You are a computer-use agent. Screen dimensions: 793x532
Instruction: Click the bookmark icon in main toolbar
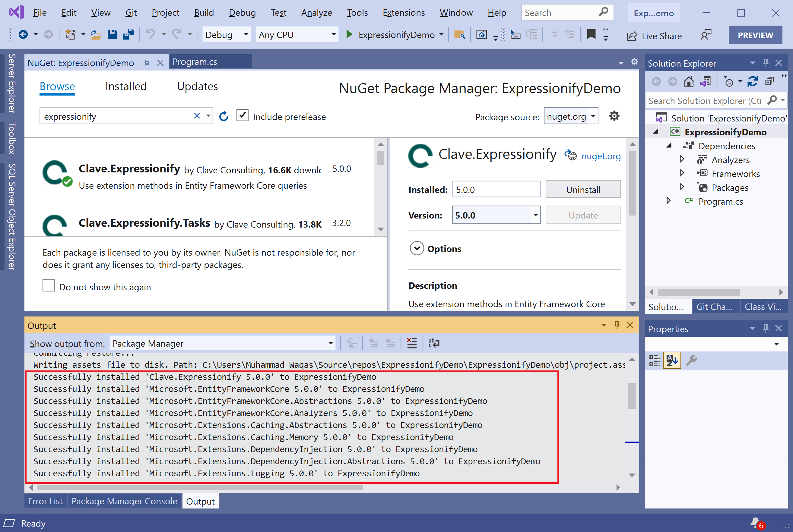(591, 34)
